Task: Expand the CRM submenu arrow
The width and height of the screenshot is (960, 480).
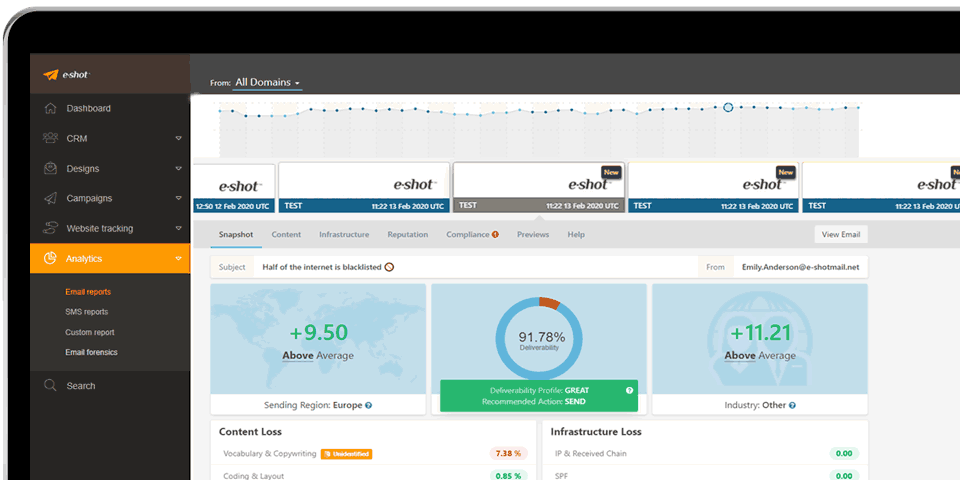Action: coord(178,138)
